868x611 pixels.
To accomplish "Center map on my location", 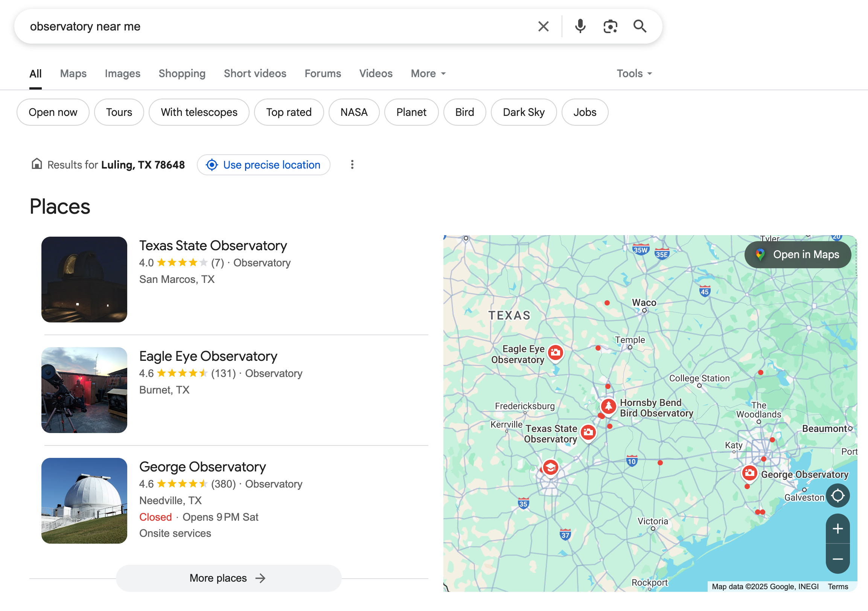I will [838, 495].
